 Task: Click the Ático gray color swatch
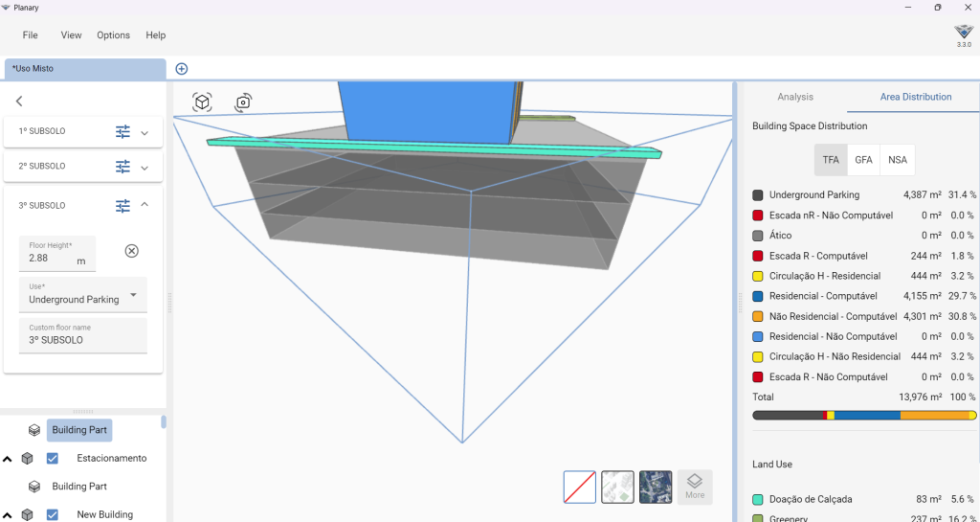click(x=758, y=236)
